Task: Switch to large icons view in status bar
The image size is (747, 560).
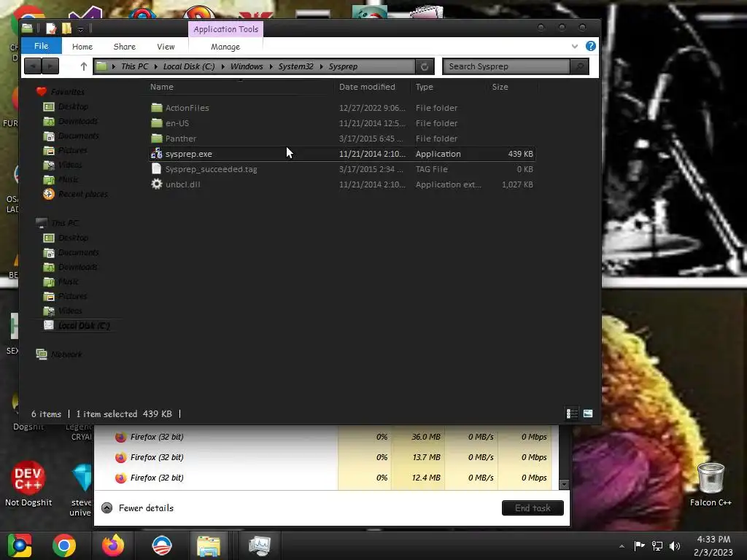Action: tap(588, 413)
